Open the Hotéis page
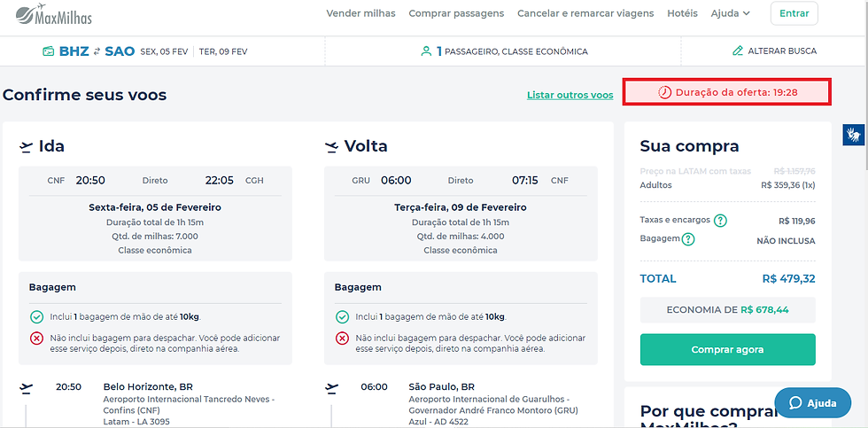 [x=682, y=13]
